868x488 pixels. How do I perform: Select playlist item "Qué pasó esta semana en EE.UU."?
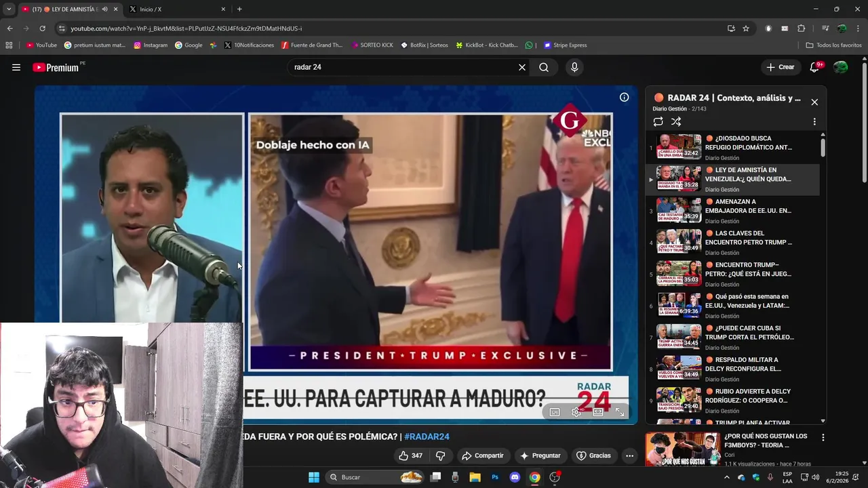click(732, 306)
